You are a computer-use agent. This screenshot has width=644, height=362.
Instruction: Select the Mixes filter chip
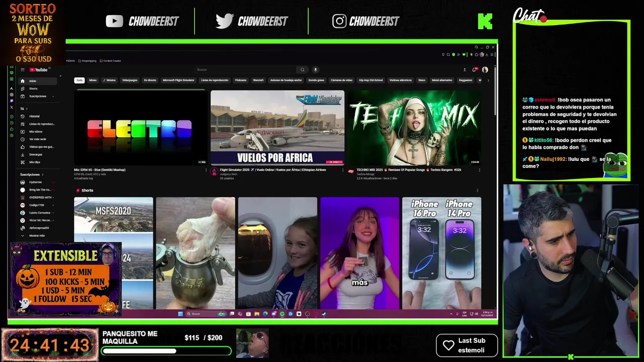[x=93, y=80]
